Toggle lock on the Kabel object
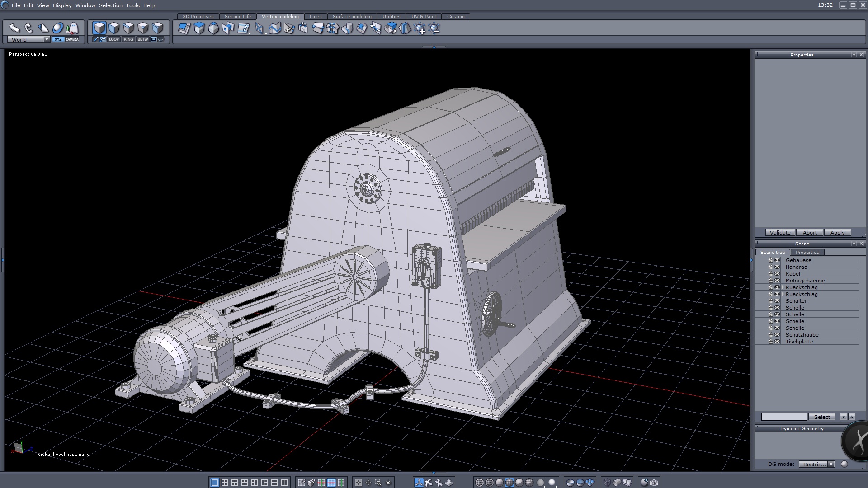868x488 pixels. coord(771,274)
